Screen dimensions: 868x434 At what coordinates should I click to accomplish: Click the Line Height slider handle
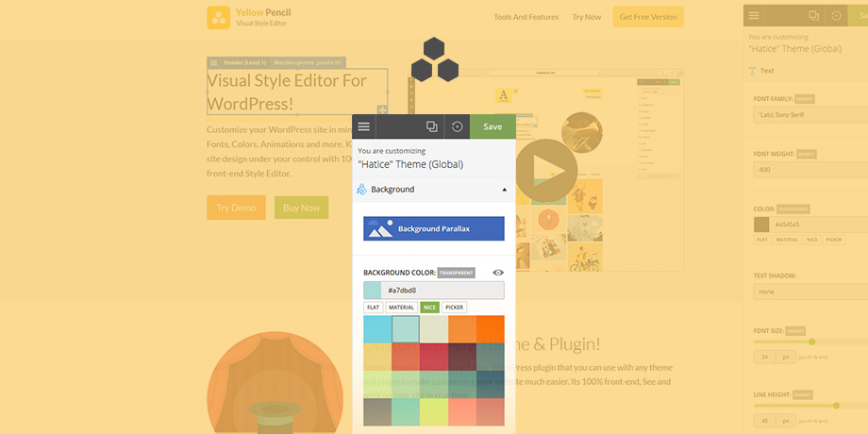[x=837, y=406]
